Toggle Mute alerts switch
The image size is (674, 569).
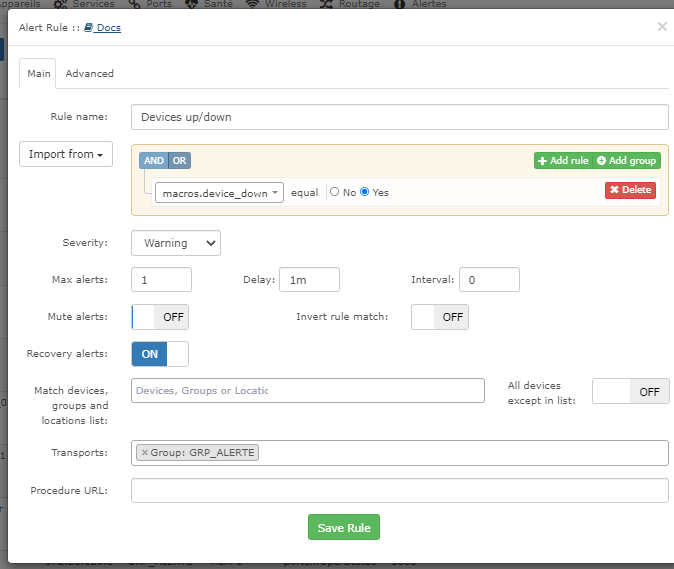(x=160, y=317)
